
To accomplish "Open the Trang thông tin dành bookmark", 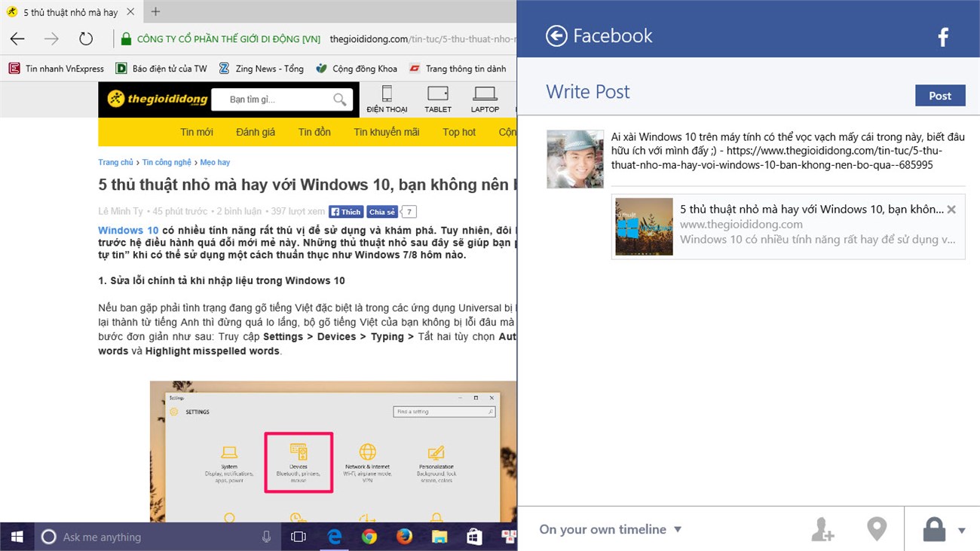I will pos(458,69).
